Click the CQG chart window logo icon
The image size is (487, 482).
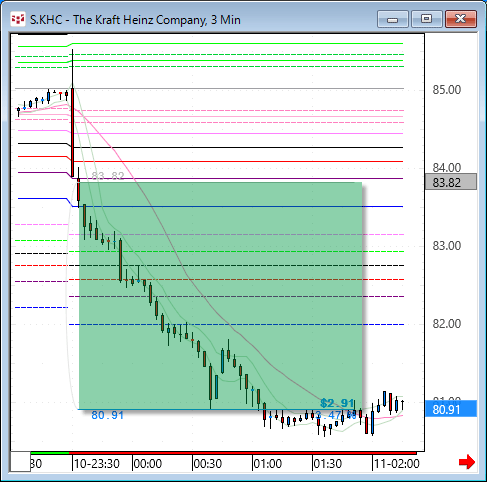click(x=18, y=19)
